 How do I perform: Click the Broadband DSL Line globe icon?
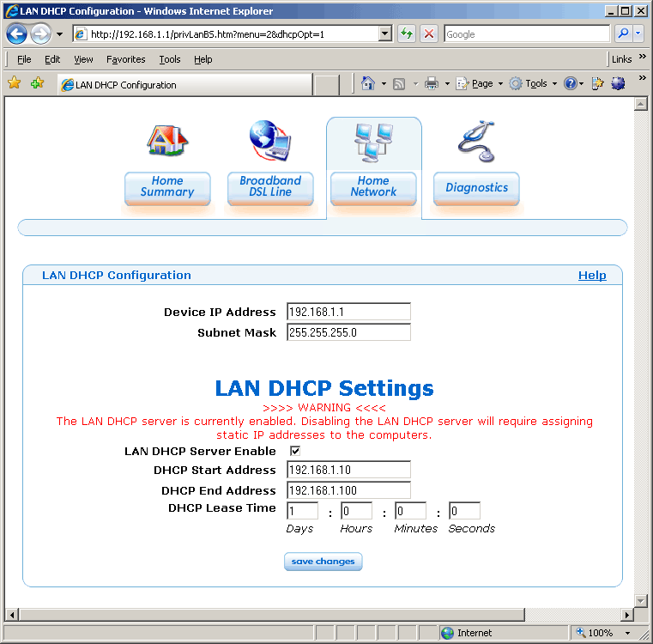click(270, 141)
